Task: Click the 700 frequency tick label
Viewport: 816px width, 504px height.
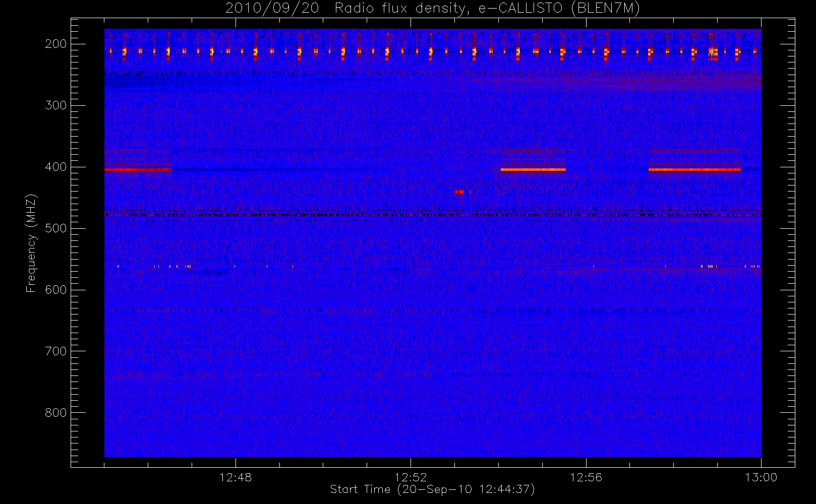Action: [x=55, y=351]
